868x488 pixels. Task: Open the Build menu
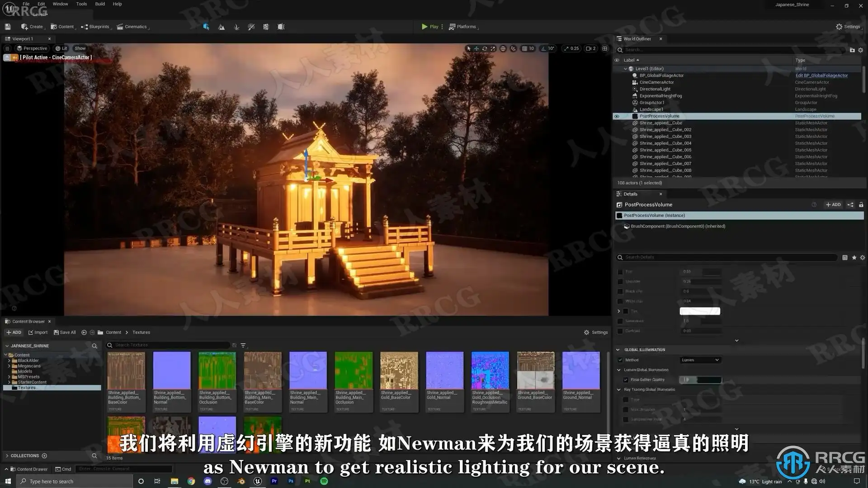pos(100,4)
